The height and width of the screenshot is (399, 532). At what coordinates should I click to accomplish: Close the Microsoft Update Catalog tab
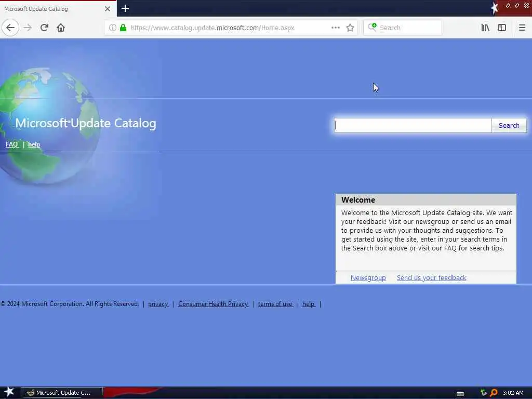coord(107,9)
